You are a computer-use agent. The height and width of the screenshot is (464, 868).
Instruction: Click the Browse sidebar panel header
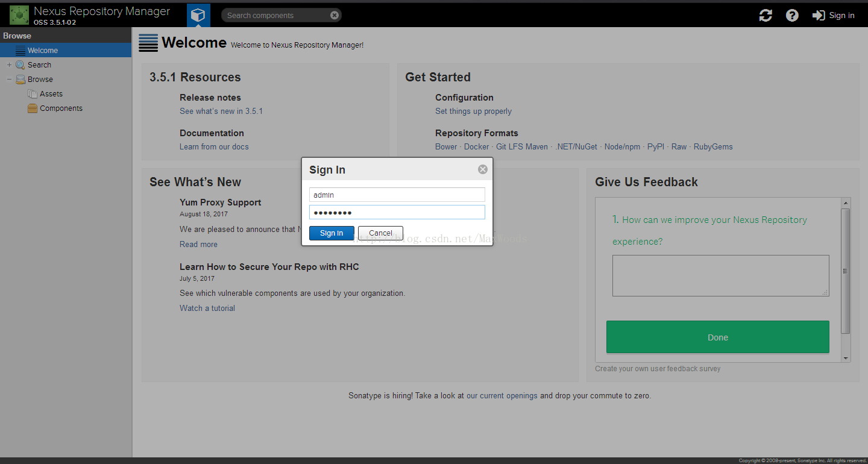[66, 36]
